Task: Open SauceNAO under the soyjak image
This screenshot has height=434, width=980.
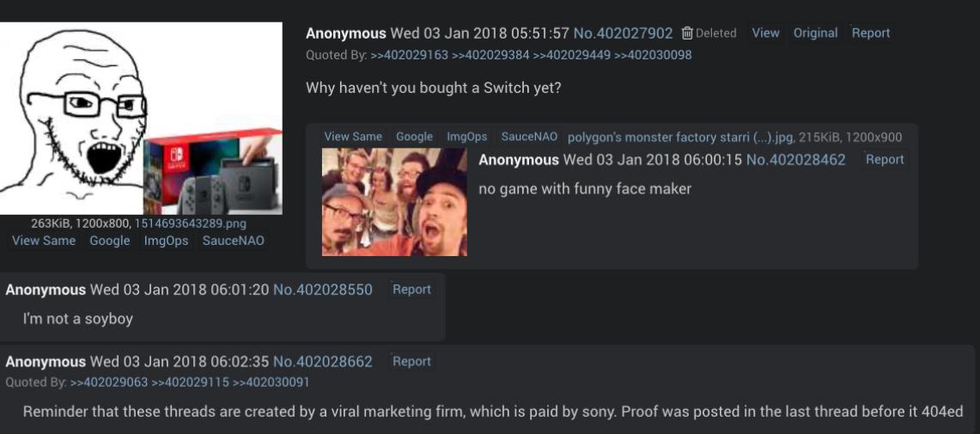Action: coord(233,241)
